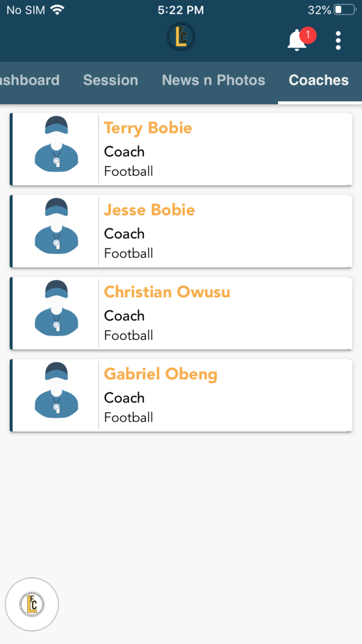This screenshot has height=644, width=362.
Task: Open Christian Owusu's name link
Action: (x=167, y=292)
